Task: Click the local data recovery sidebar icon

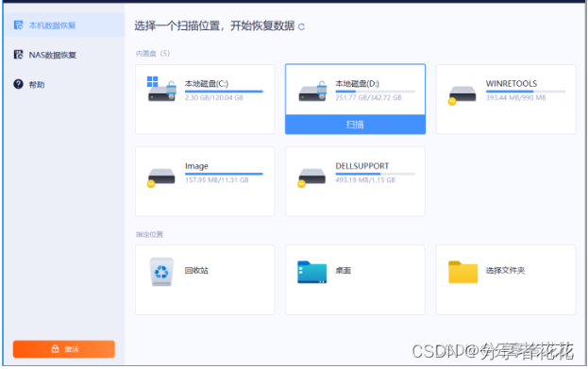Action: [x=18, y=25]
